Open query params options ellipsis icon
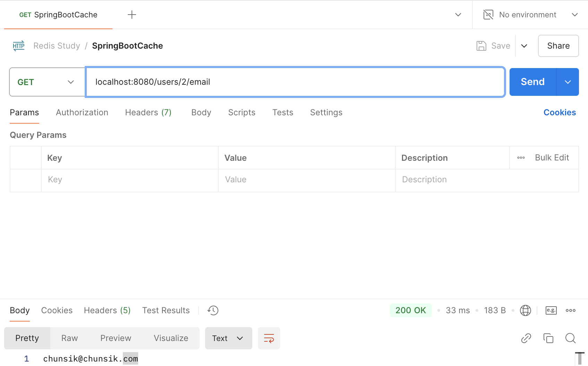The height and width of the screenshot is (366, 588). coord(521,158)
